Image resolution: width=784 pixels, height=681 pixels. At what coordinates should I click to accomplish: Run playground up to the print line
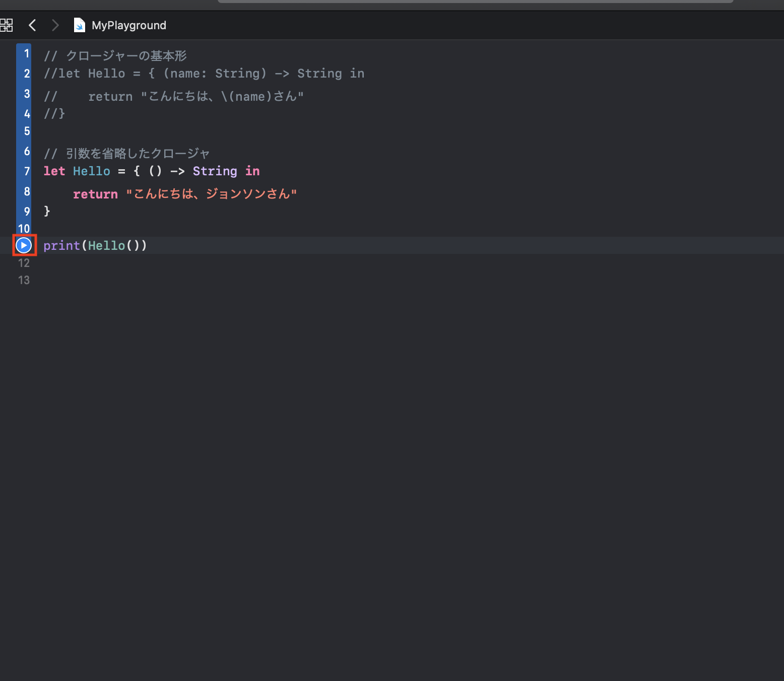(24, 245)
